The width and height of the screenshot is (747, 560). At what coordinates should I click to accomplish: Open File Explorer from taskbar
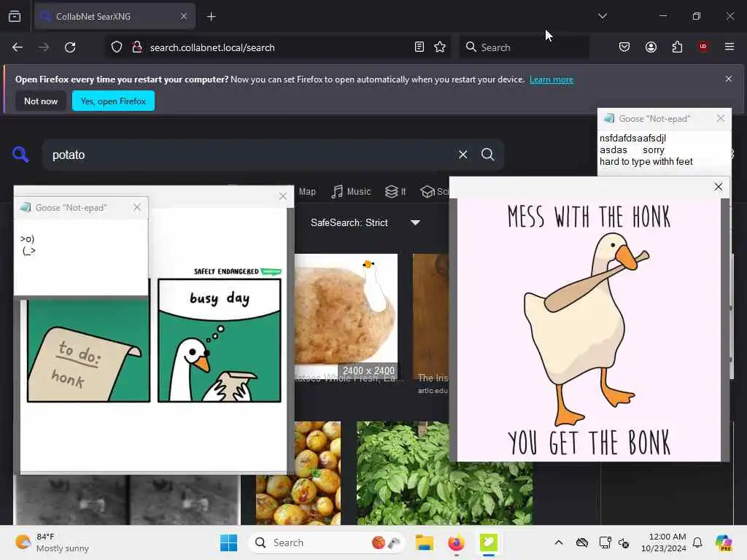(x=424, y=542)
